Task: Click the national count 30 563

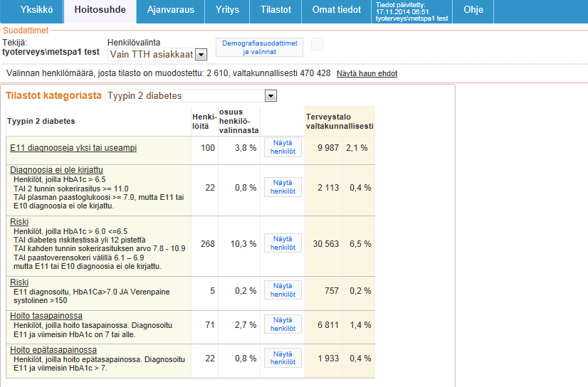Action: (326, 244)
